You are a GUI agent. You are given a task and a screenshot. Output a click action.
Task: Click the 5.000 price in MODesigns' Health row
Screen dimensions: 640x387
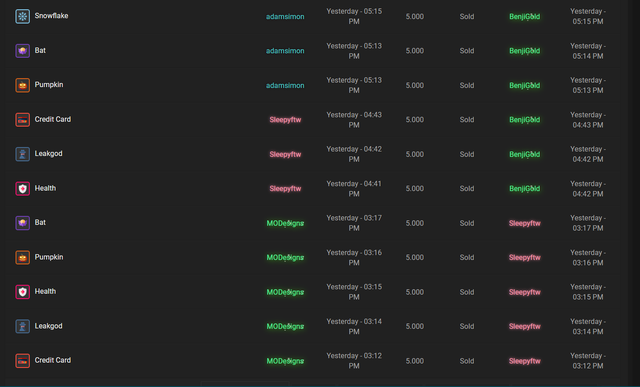(x=414, y=292)
